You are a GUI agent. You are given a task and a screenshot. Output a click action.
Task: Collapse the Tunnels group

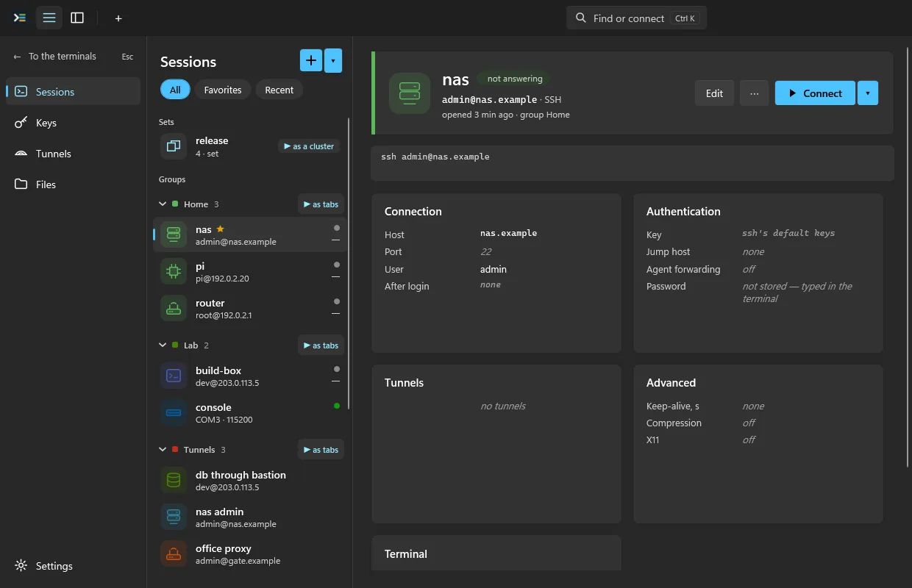click(163, 450)
